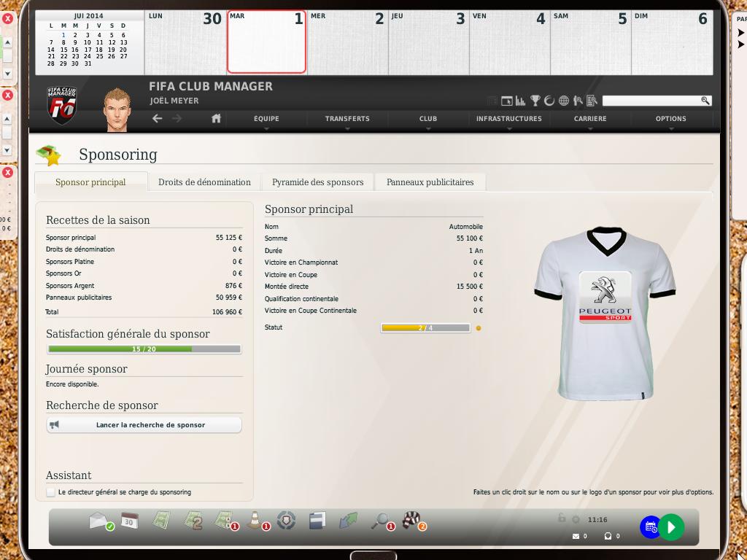Viewport: 747px width, 560px height.
Task: Expand the ÉQUIPE menu
Action: pos(266,119)
